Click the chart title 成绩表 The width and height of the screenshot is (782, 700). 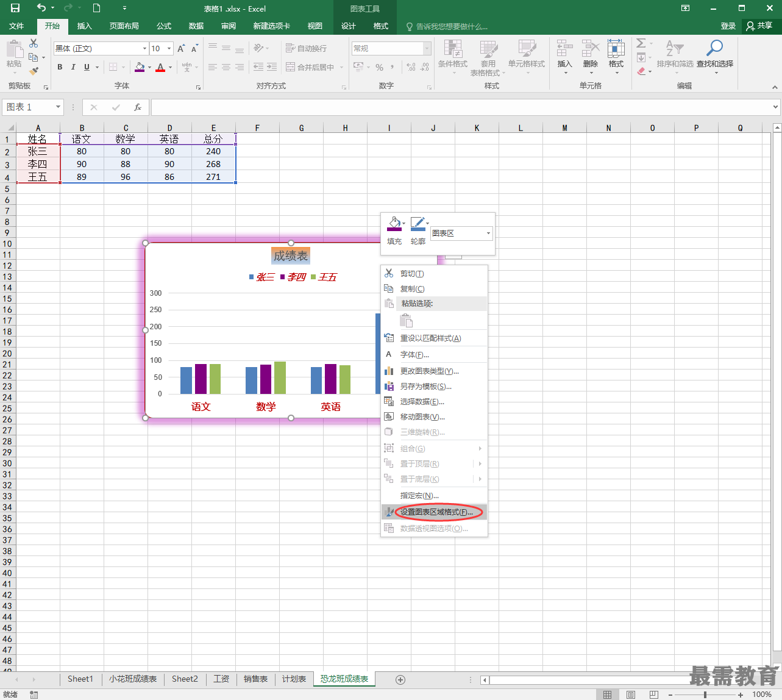291,256
